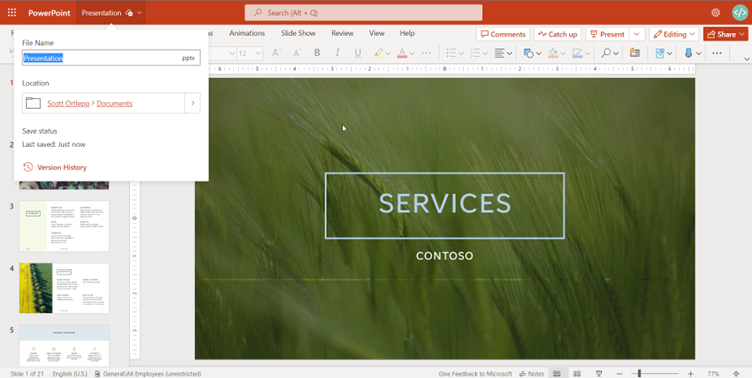Click the Designer icon in the ribbon
Image resolution: width=752 pixels, height=378 pixels.
[634, 53]
